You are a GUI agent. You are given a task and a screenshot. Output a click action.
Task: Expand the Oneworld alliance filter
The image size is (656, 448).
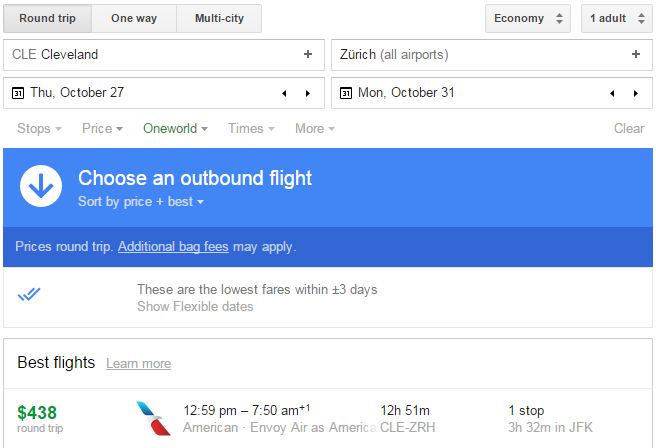pyautogui.click(x=176, y=128)
